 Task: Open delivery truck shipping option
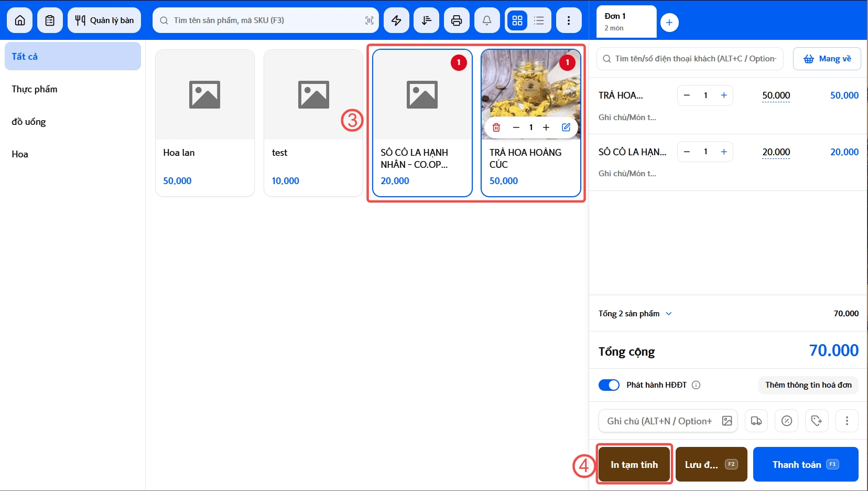[x=756, y=421]
